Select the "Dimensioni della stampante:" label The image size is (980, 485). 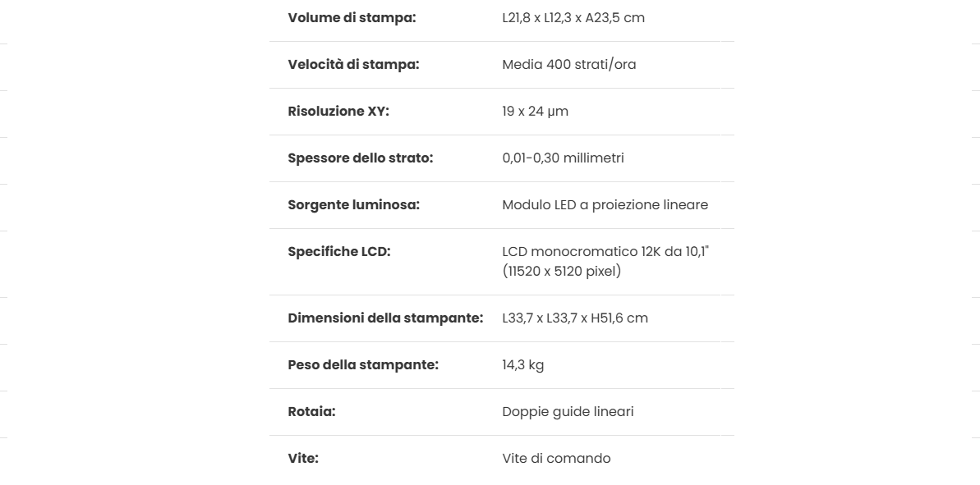(385, 318)
